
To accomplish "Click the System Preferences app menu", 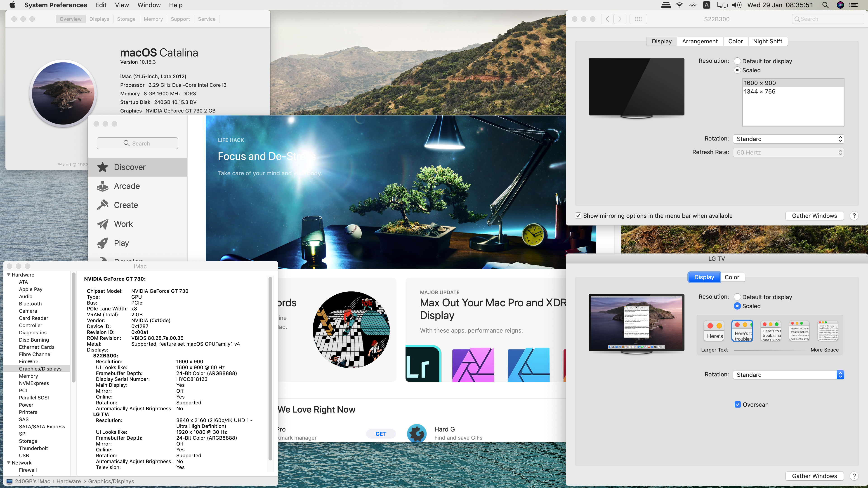I will pos(56,5).
